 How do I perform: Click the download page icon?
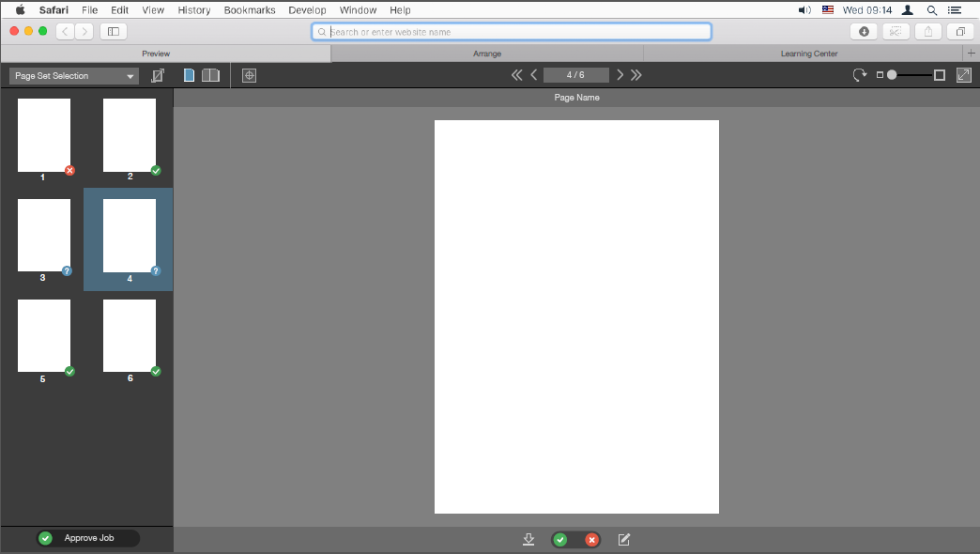[x=528, y=539]
